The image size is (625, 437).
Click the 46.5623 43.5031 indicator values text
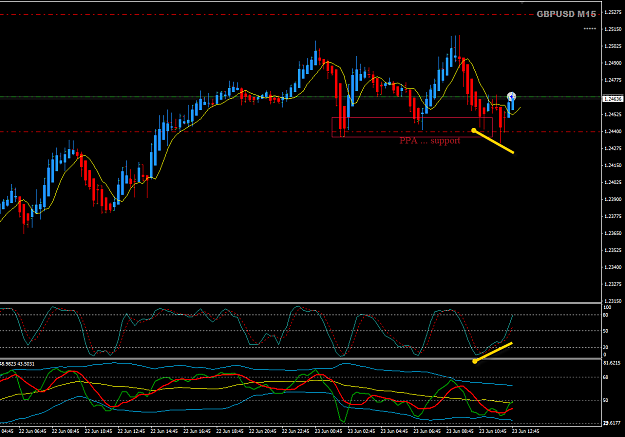tap(18, 364)
